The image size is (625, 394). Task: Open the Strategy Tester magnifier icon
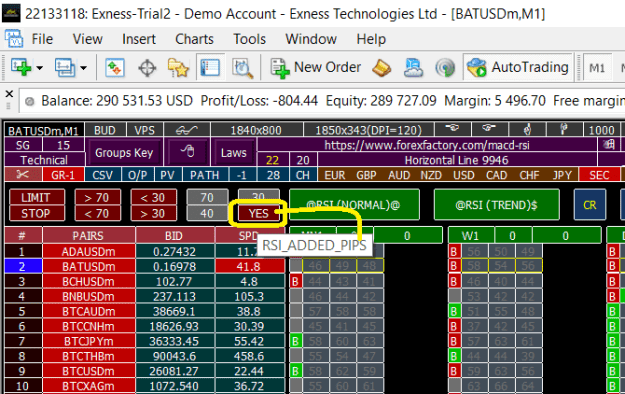point(242,68)
